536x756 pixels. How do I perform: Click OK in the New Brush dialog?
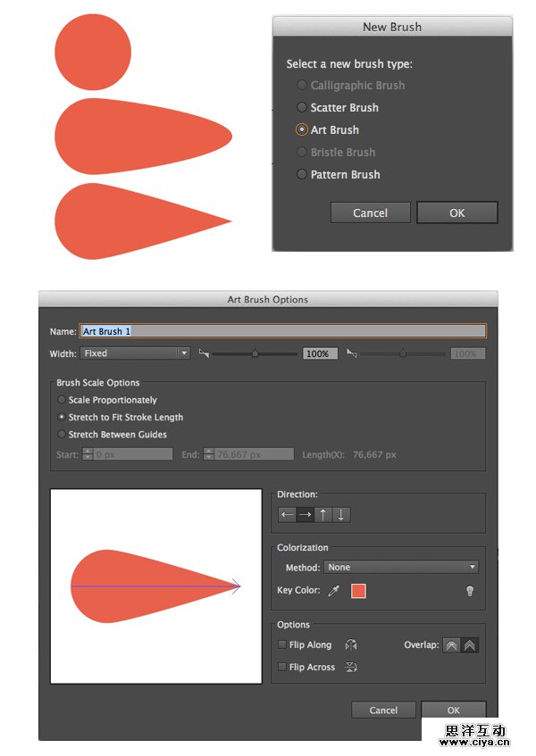456,212
